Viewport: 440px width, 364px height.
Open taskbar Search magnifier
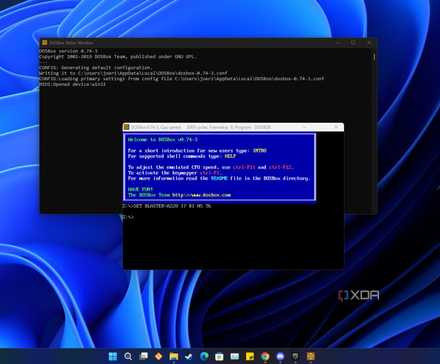coord(128,356)
